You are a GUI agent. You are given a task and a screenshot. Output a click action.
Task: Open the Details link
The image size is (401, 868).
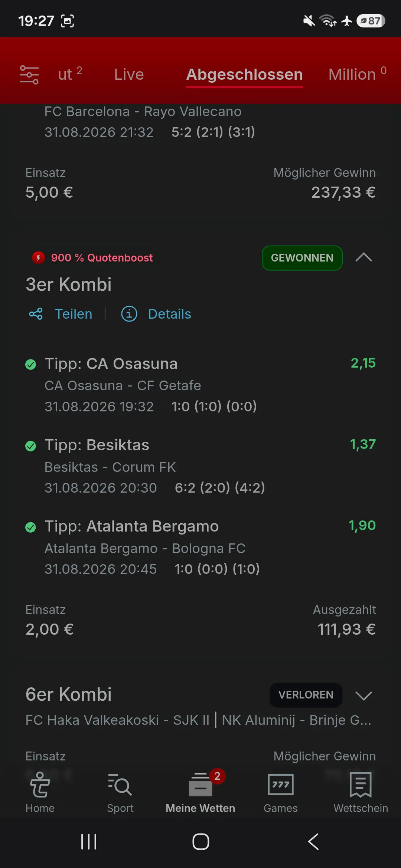point(170,314)
